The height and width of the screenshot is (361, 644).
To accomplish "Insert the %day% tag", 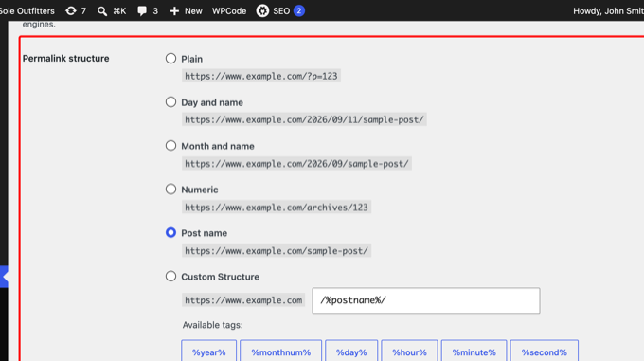I will coord(351,352).
